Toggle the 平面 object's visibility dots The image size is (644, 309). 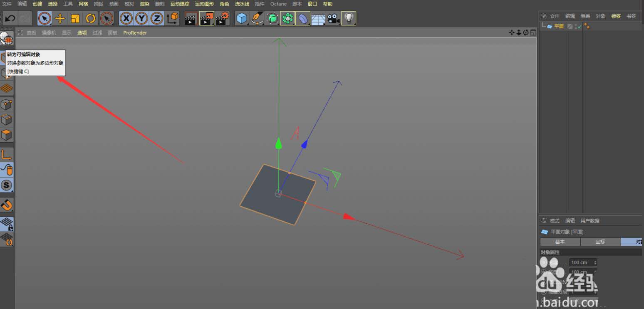pyautogui.click(x=576, y=26)
